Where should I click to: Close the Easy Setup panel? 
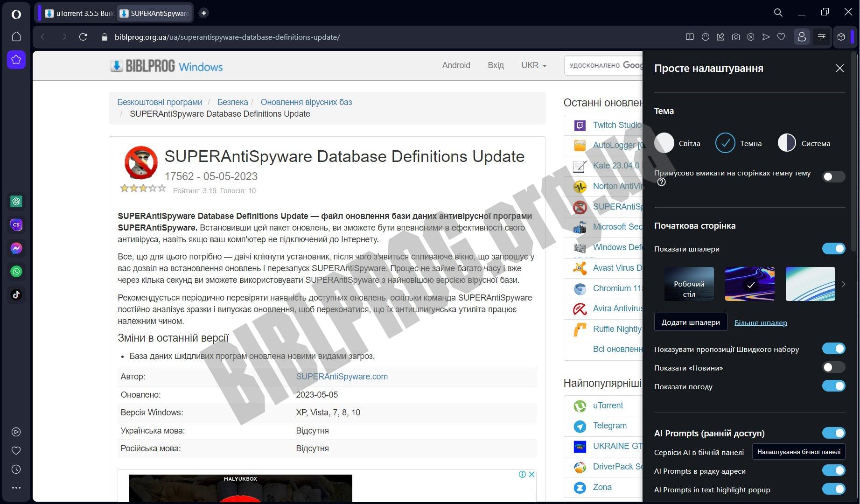coord(839,68)
